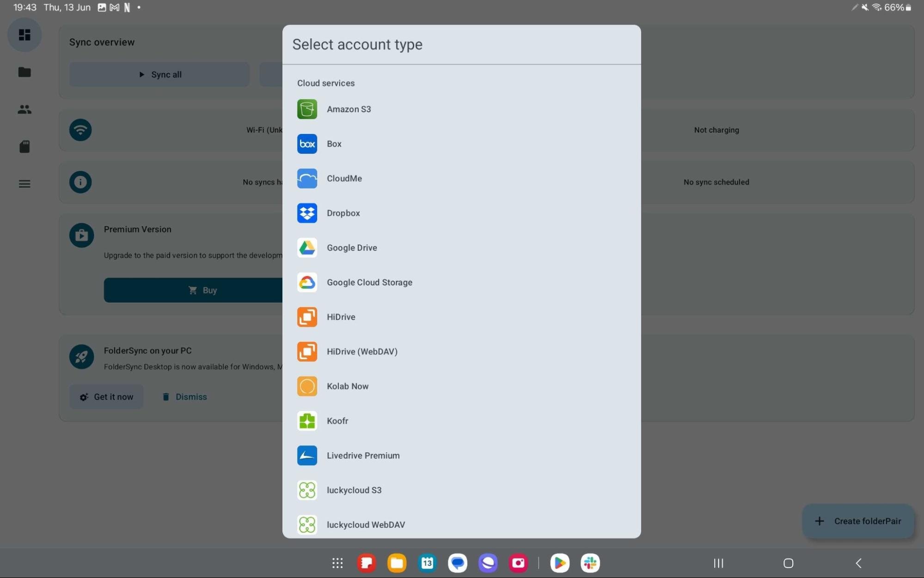Viewport: 924px width, 578px height.
Task: Tap the No sync scheduled text
Action: (716, 182)
